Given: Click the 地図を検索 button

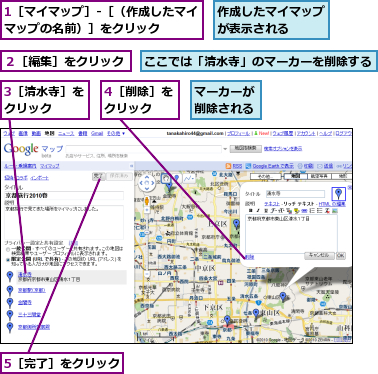Looking at the screenshot, I should pyautogui.click(x=246, y=148).
